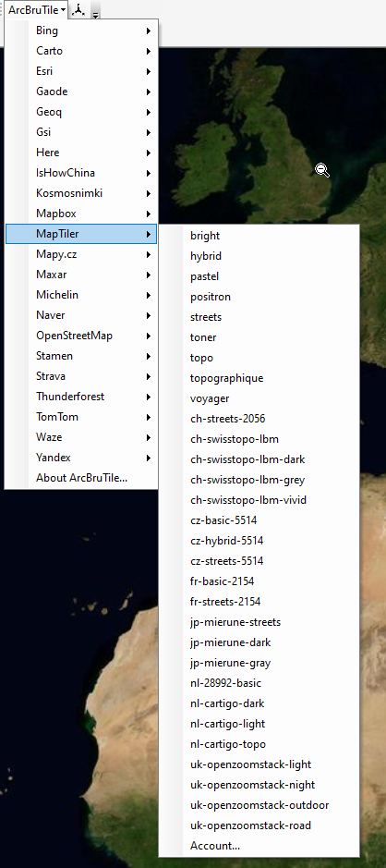Click the arrow next to Michelin
386x868 pixels.
[149, 295]
